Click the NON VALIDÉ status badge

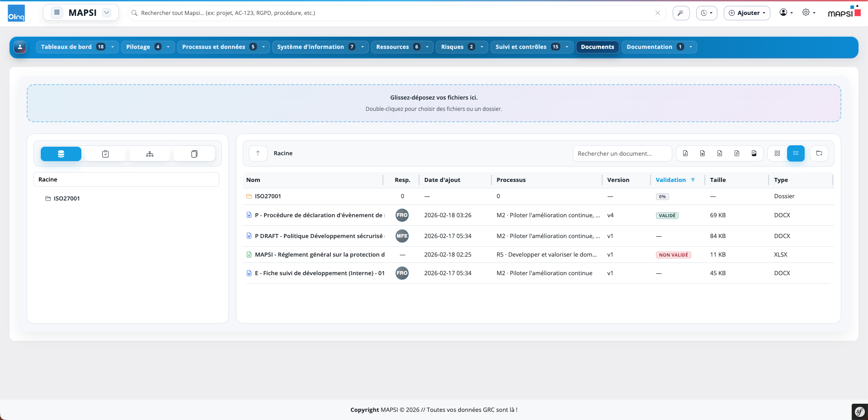pyautogui.click(x=674, y=255)
